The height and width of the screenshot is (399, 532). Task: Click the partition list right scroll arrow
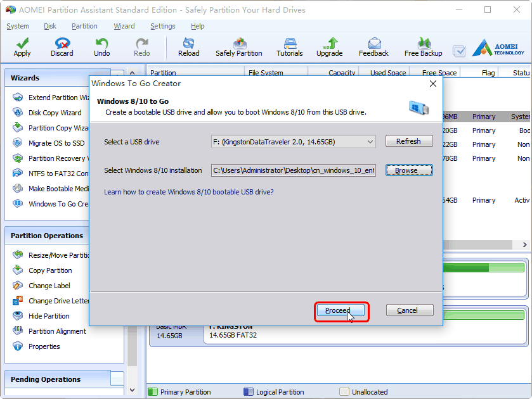524,244
